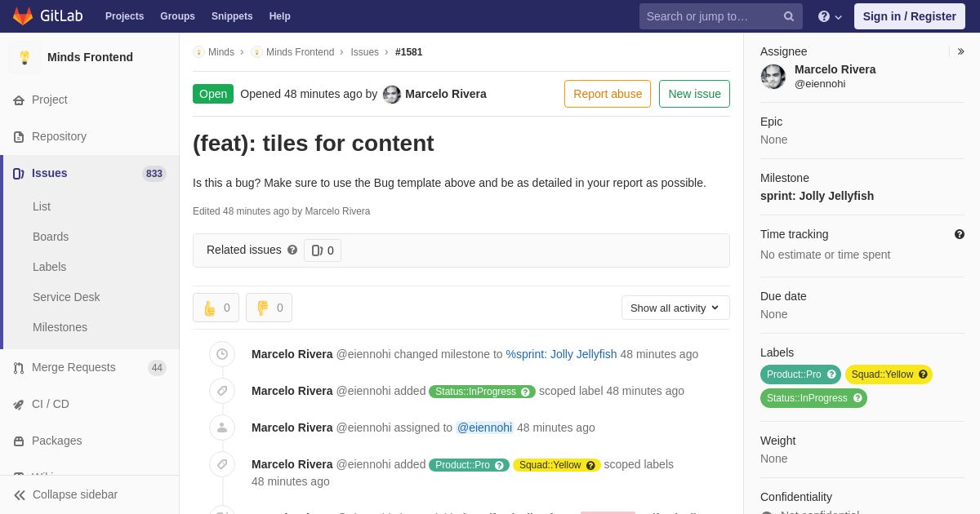Click the Repository file icon
The height and width of the screenshot is (514, 980).
point(19,137)
